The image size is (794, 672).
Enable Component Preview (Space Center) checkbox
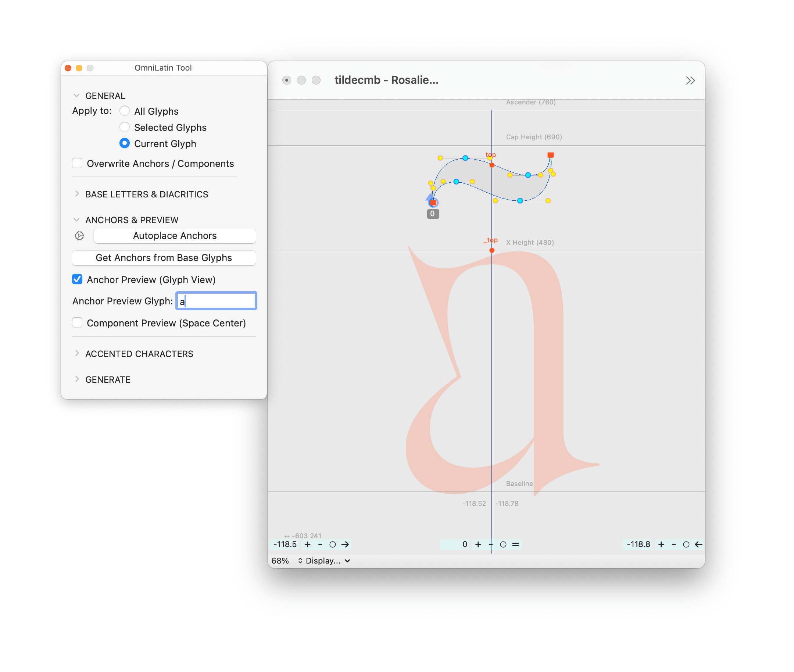tap(77, 323)
